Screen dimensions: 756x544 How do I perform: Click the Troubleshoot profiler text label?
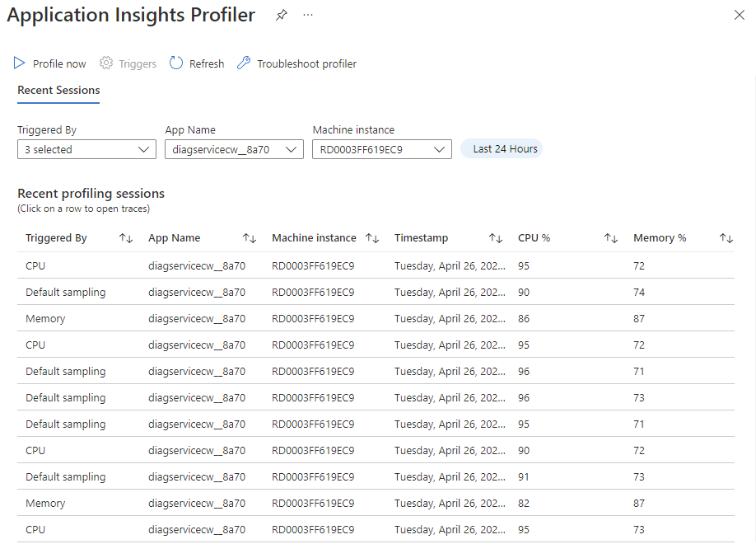[x=306, y=63]
